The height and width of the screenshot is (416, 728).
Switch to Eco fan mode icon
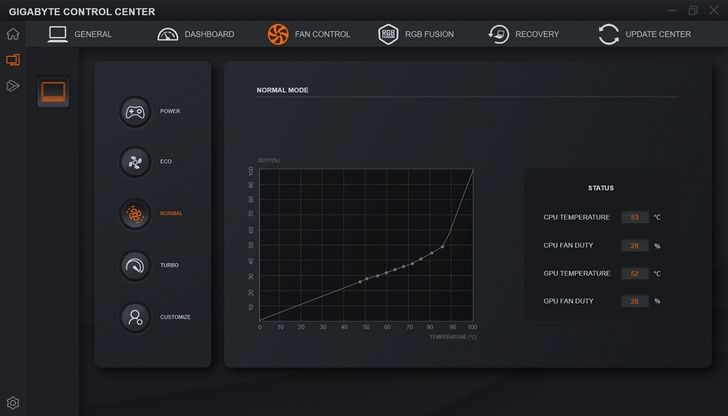point(135,162)
